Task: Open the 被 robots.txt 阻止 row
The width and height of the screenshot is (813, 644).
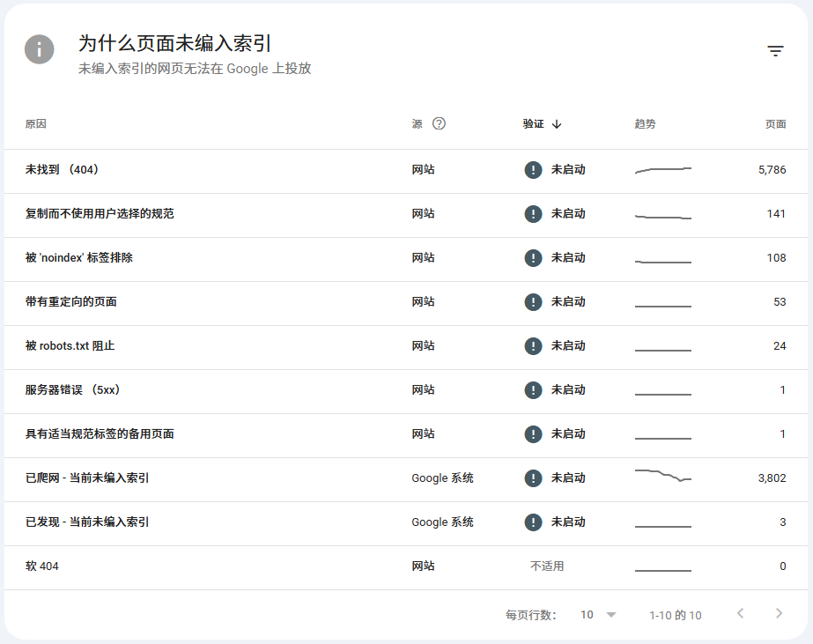Action: [x=406, y=347]
